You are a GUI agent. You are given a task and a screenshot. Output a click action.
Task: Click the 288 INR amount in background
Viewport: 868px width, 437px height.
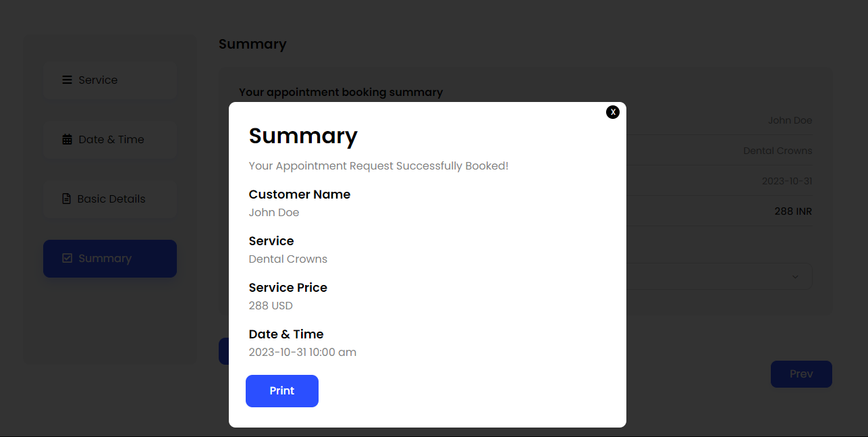(x=792, y=211)
